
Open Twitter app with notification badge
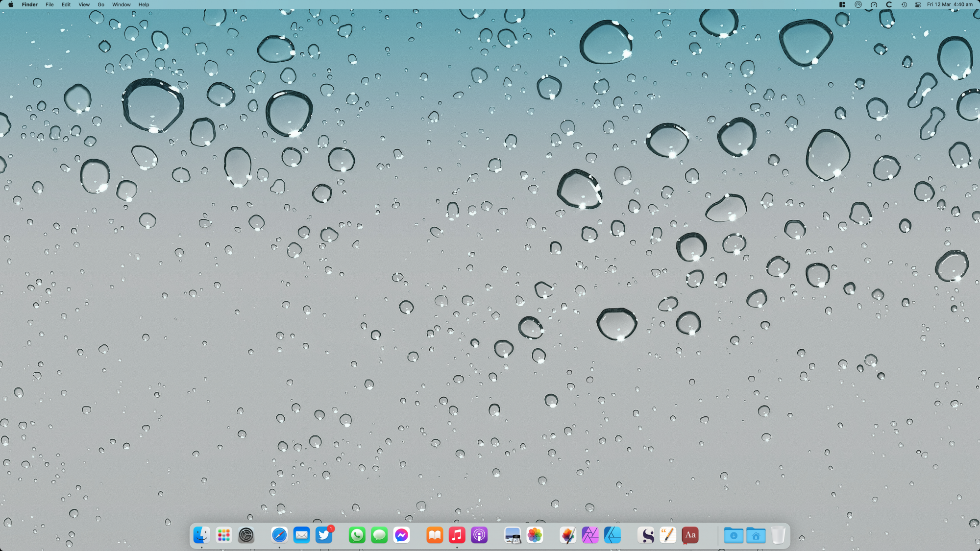click(x=324, y=535)
